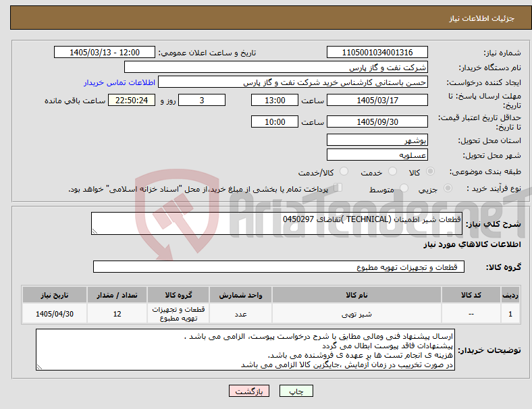The image size is (532, 409).
Task: Click the تعداد / مقدار column header
Action: click(117, 295)
